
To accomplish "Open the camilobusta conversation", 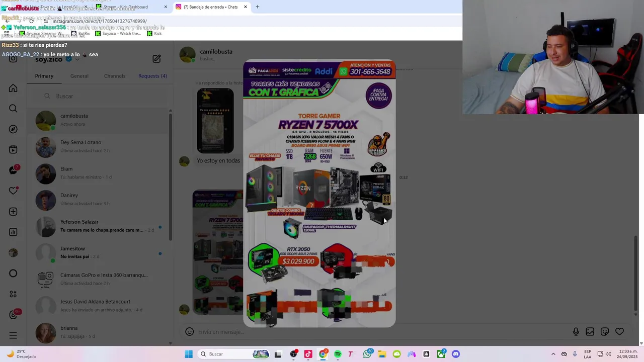I will point(98,120).
